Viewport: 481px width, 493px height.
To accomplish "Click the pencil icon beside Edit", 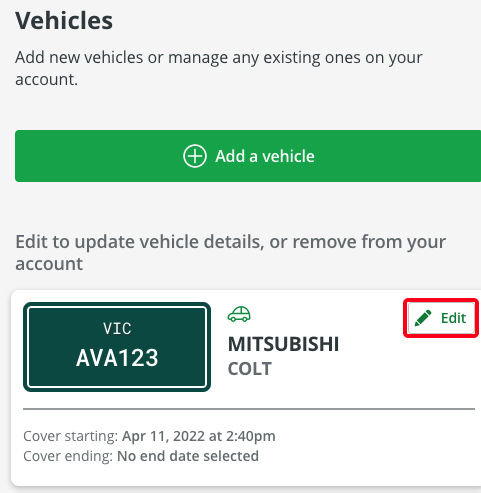I will pyautogui.click(x=423, y=318).
